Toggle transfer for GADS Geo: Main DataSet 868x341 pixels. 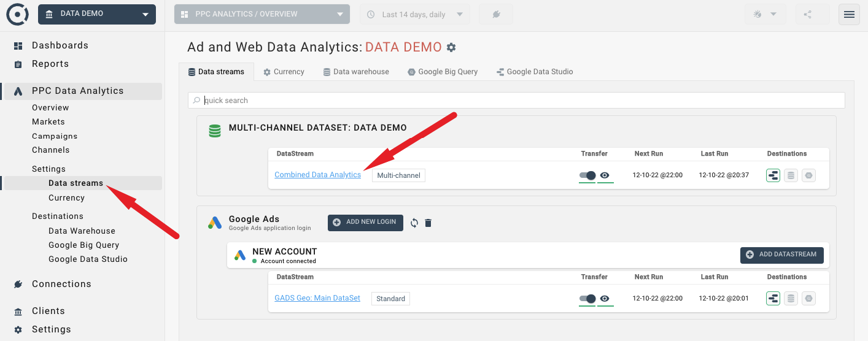[x=587, y=299]
